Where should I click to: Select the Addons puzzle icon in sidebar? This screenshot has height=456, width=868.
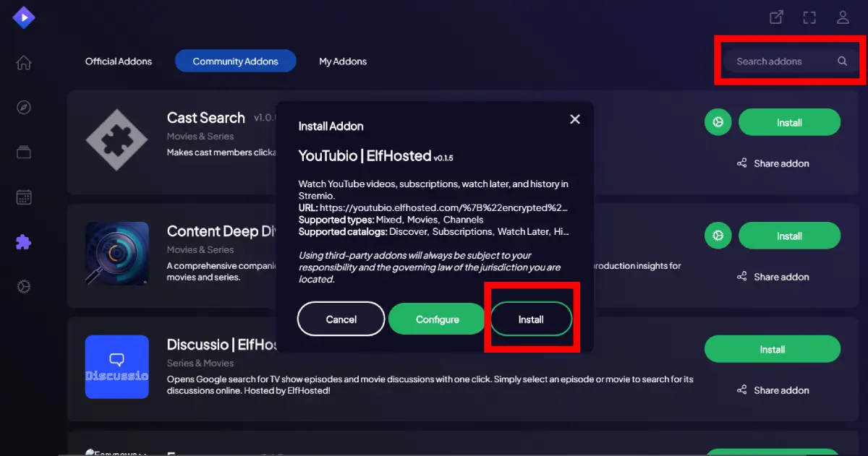(24, 242)
